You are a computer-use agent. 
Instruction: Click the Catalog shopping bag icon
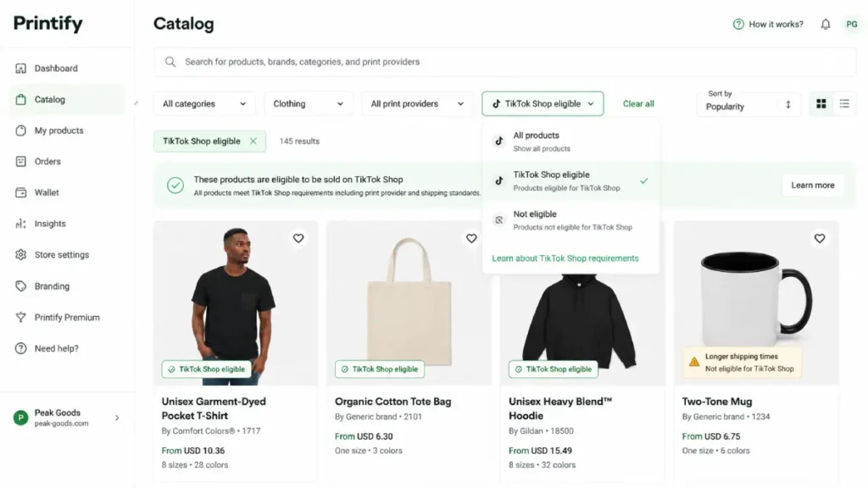click(20, 100)
